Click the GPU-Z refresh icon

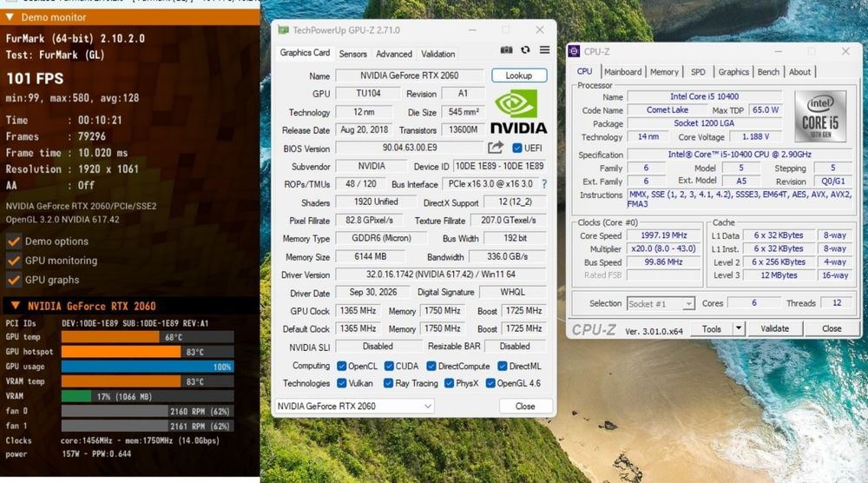(525, 50)
